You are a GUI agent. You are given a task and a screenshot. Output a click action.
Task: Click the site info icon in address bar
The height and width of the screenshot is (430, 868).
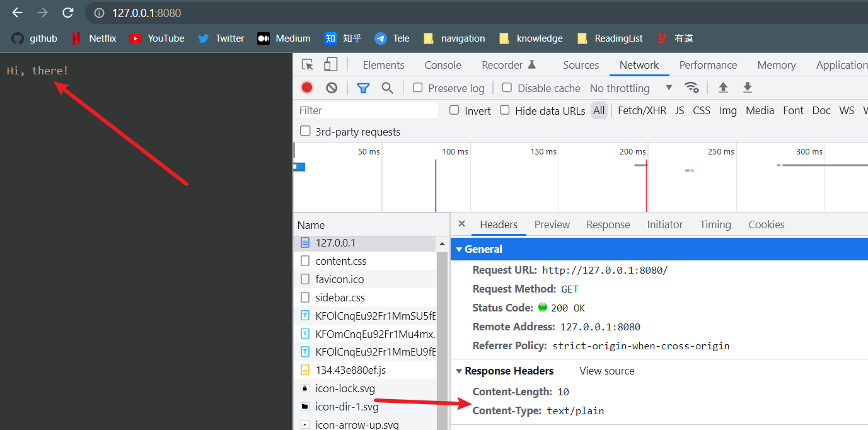point(98,13)
